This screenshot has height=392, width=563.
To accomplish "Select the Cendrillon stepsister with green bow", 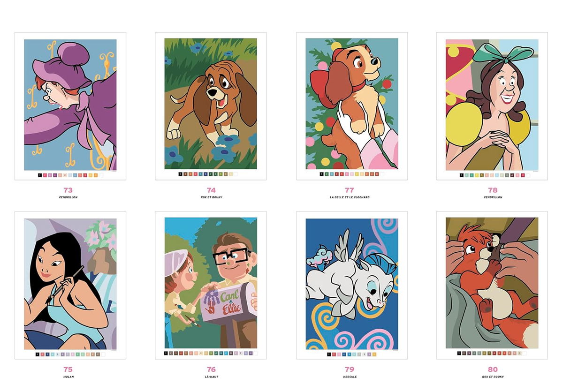I will click(492, 105).
